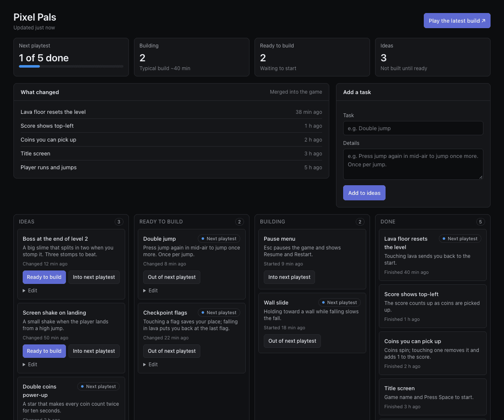Click the Ideas column count badge 3
Screen dimensions: 504x420
(x=119, y=222)
